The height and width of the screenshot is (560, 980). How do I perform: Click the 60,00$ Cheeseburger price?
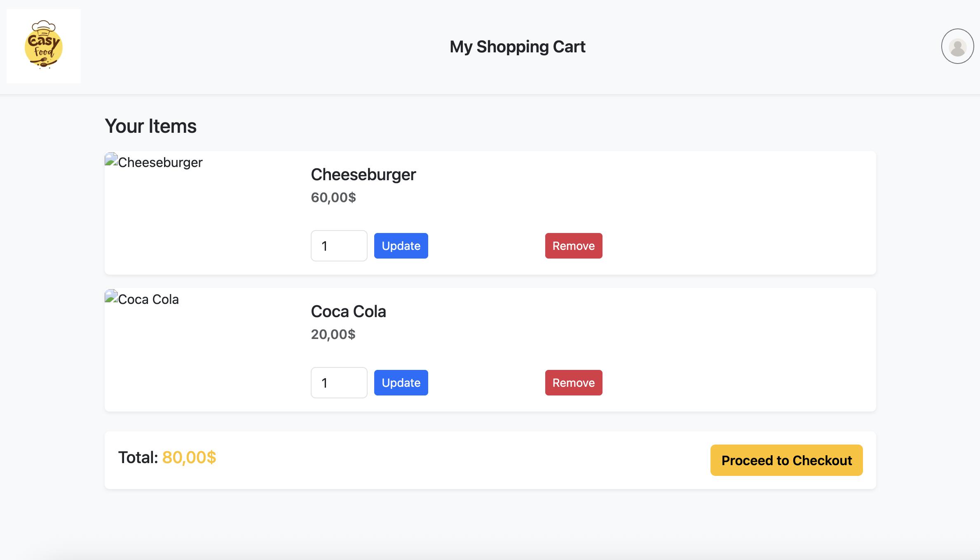coord(333,198)
